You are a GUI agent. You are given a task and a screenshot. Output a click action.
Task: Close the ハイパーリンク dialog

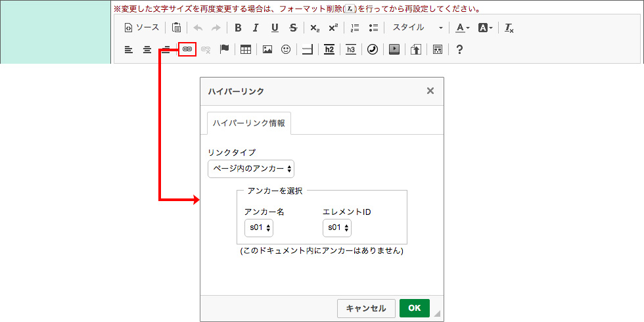[430, 91]
